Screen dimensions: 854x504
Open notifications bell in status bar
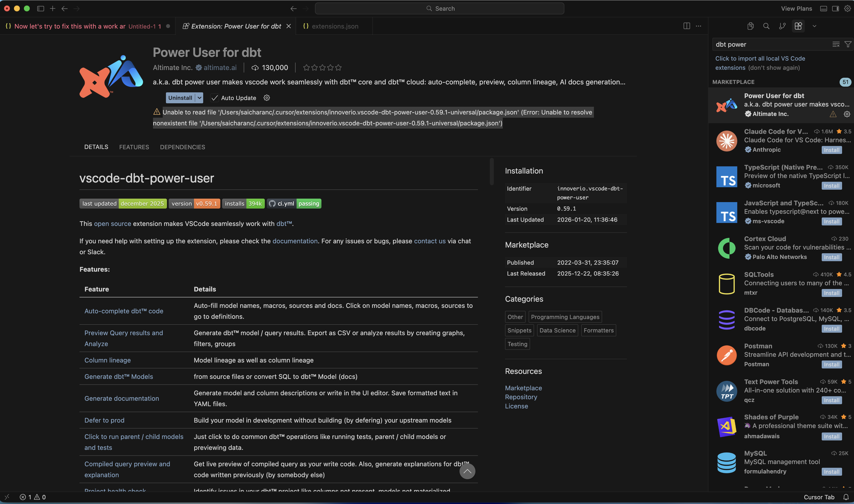point(846,497)
